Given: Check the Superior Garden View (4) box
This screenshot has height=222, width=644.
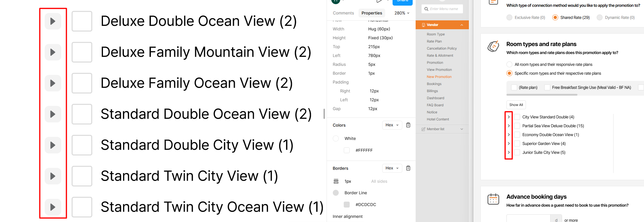Looking at the screenshot, I should [517, 143].
